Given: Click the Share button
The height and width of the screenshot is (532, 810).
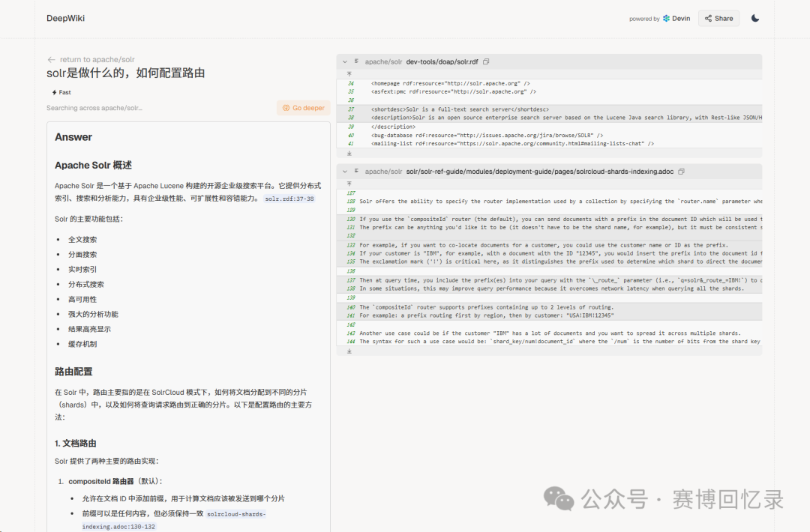Looking at the screenshot, I should [719, 18].
